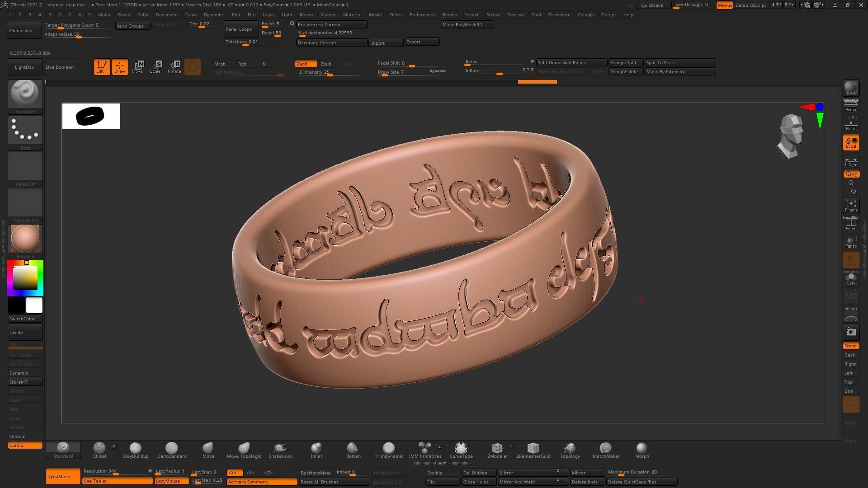Select the CurveTube brush
This screenshot has width=868, height=488.
(461, 450)
